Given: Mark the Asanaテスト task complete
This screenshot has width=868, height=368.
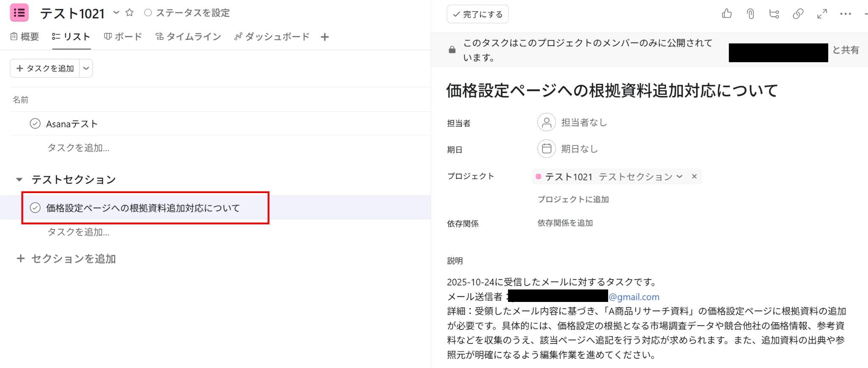Looking at the screenshot, I should [35, 124].
